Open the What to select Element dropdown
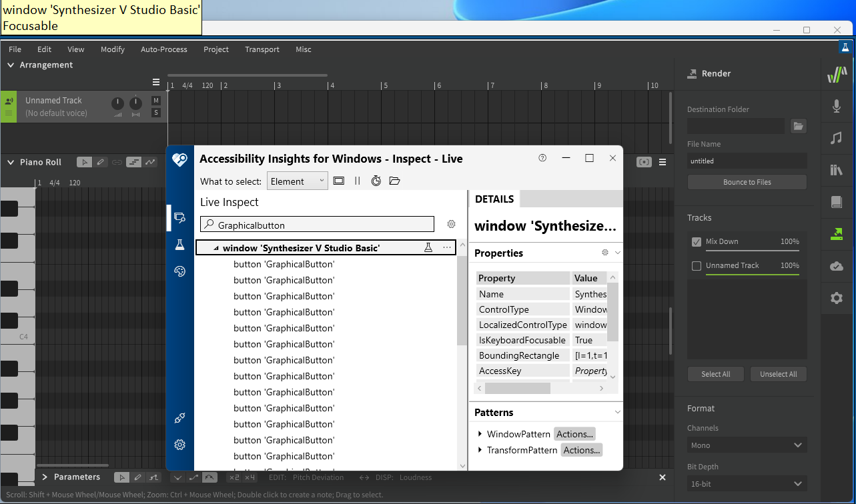The width and height of the screenshot is (856, 504). (x=298, y=181)
